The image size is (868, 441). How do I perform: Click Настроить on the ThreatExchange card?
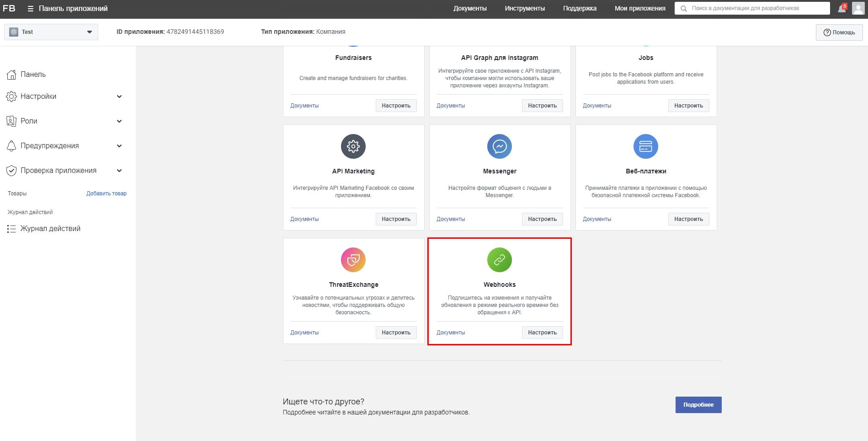click(396, 333)
